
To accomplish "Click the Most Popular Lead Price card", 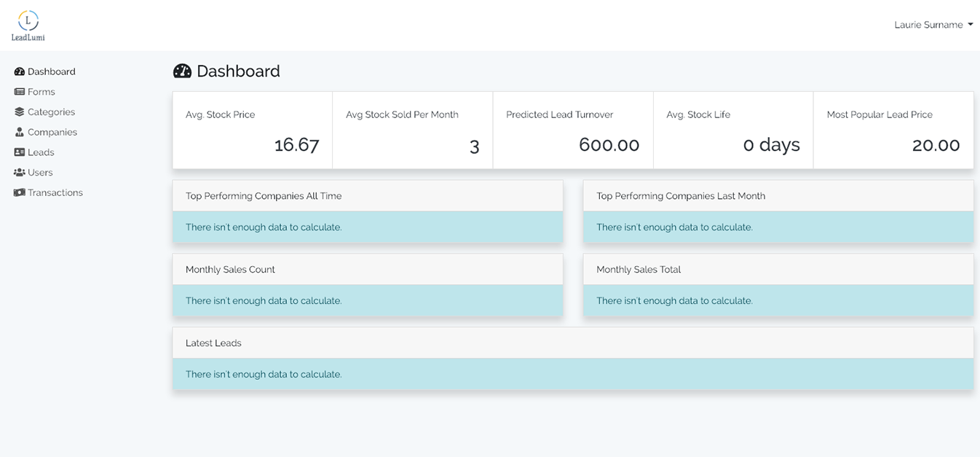I will 893,130.
